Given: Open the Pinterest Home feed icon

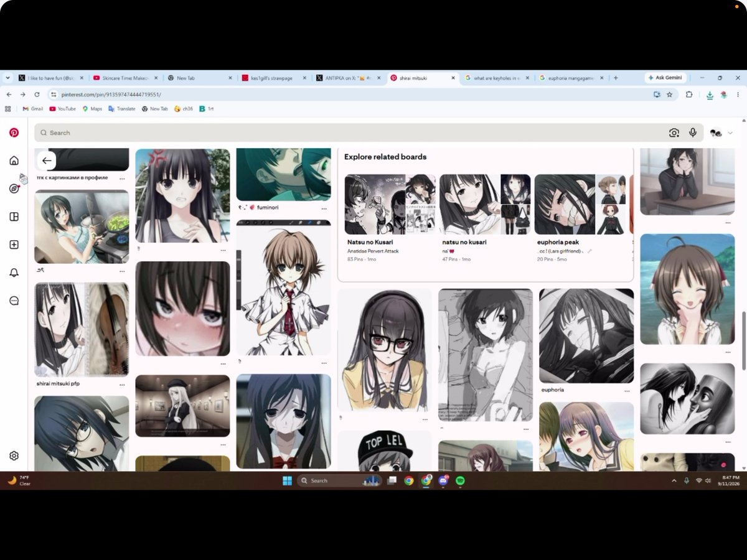Looking at the screenshot, I should pos(14,161).
